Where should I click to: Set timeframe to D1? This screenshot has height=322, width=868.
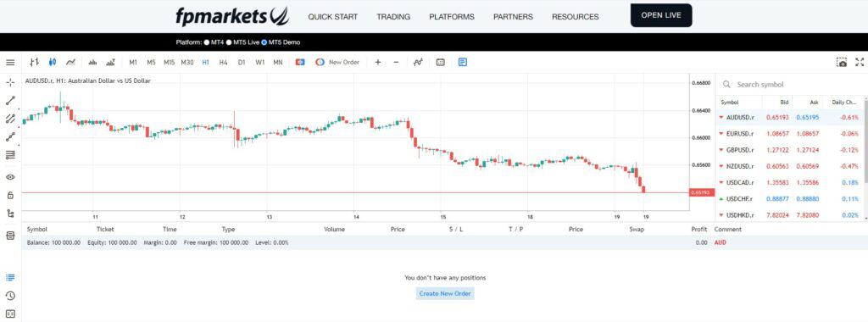tap(242, 63)
